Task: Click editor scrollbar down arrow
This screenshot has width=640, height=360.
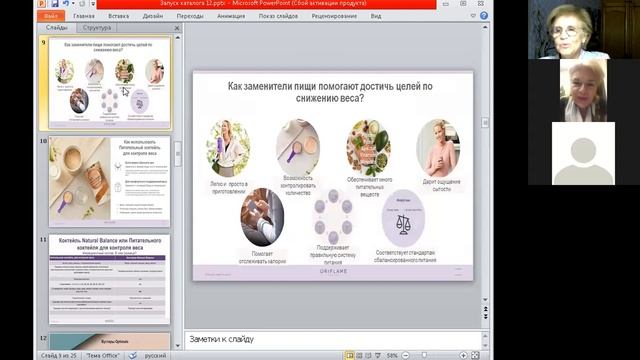Action: (485, 300)
